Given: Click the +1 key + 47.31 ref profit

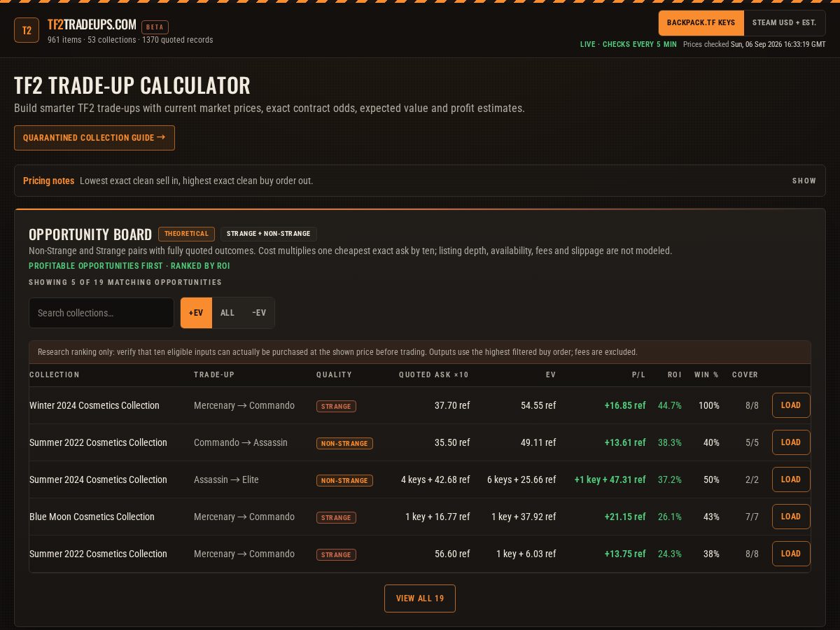Looking at the screenshot, I should pos(610,479).
